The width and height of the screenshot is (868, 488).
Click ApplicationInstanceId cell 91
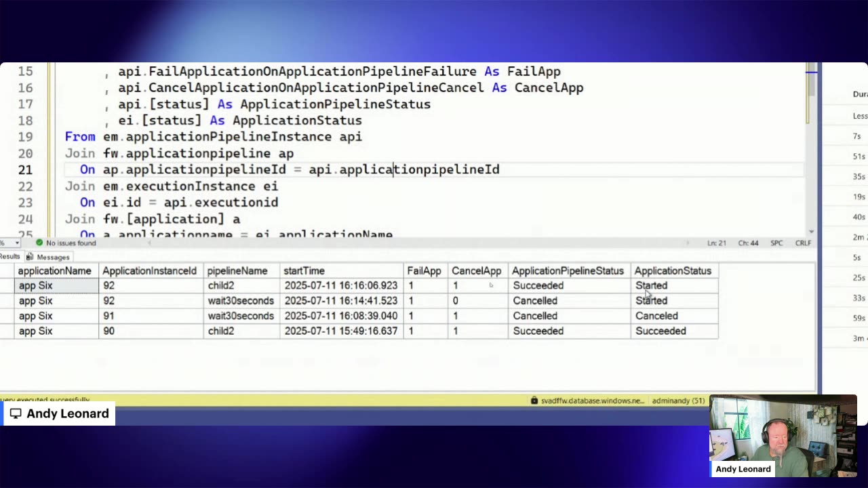pos(151,316)
